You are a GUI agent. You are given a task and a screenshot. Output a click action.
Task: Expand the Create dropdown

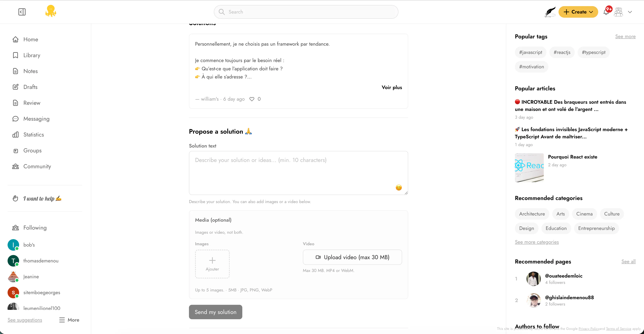pyautogui.click(x=578, y=12)
